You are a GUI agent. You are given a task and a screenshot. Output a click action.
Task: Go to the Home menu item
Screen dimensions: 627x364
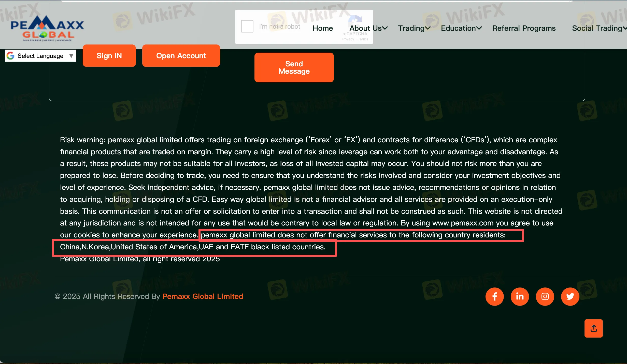click(323, 28)
